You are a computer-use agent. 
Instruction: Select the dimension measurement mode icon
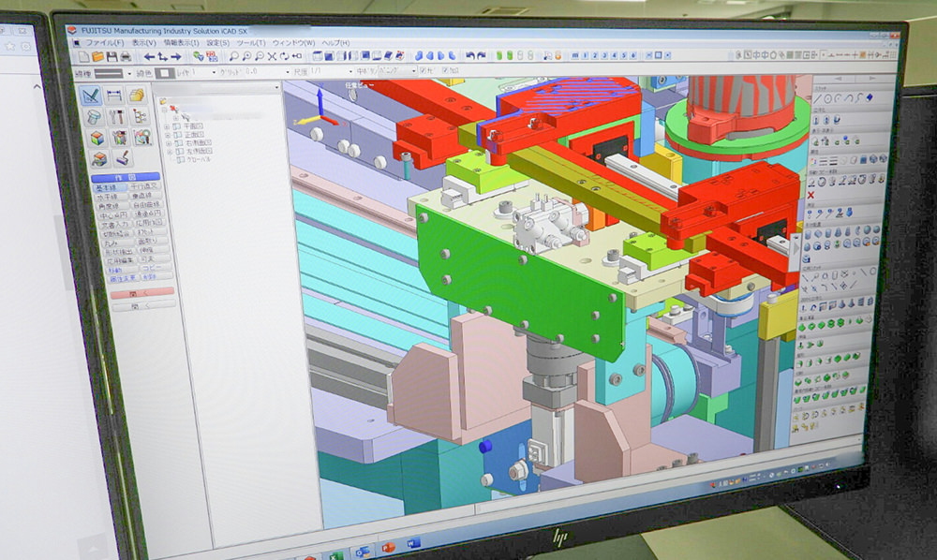coord(113,96)
